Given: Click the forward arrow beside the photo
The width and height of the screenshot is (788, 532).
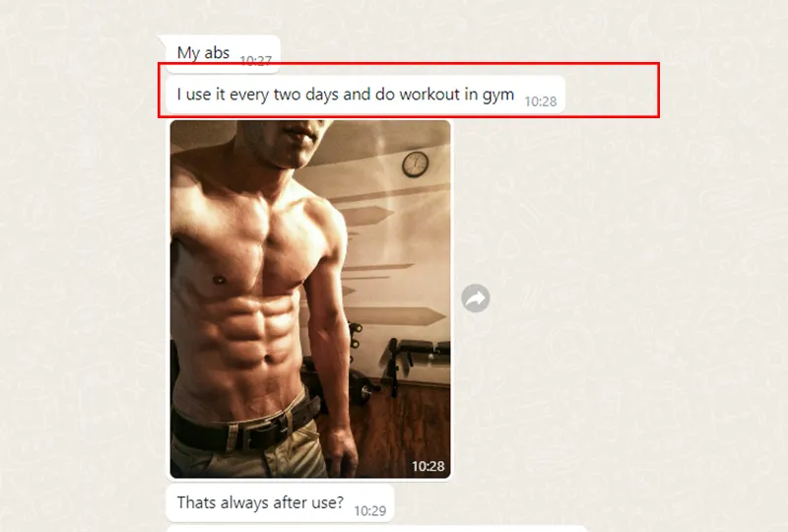Looking at the screenshot, I should coord(476,299).
